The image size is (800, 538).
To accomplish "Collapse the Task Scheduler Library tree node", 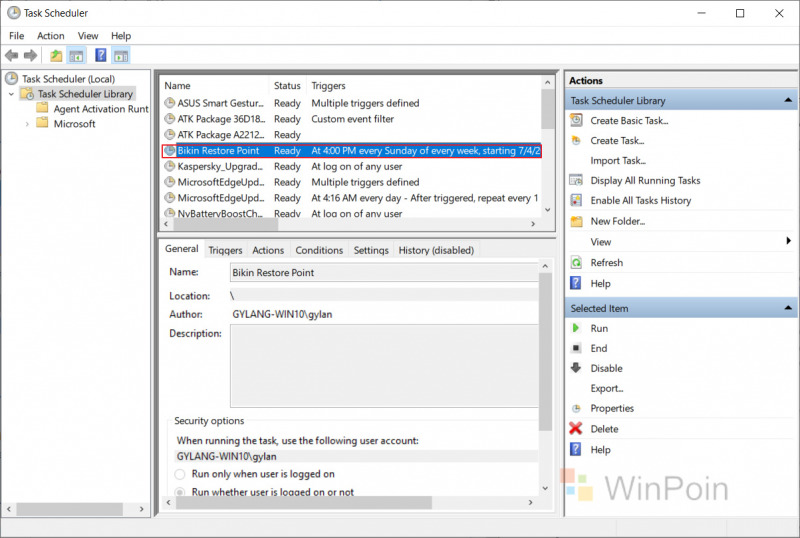I will coord(11,94).
